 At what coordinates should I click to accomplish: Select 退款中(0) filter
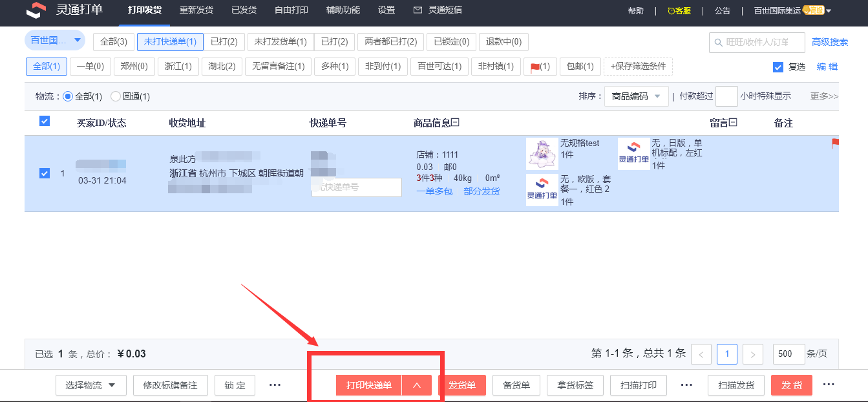(x=503, y=42)
